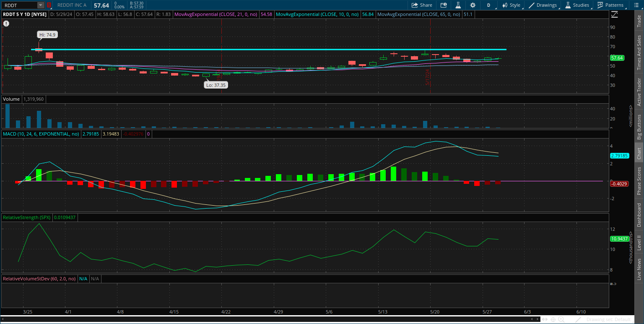Open the Drawings menu

click(543, 5)
